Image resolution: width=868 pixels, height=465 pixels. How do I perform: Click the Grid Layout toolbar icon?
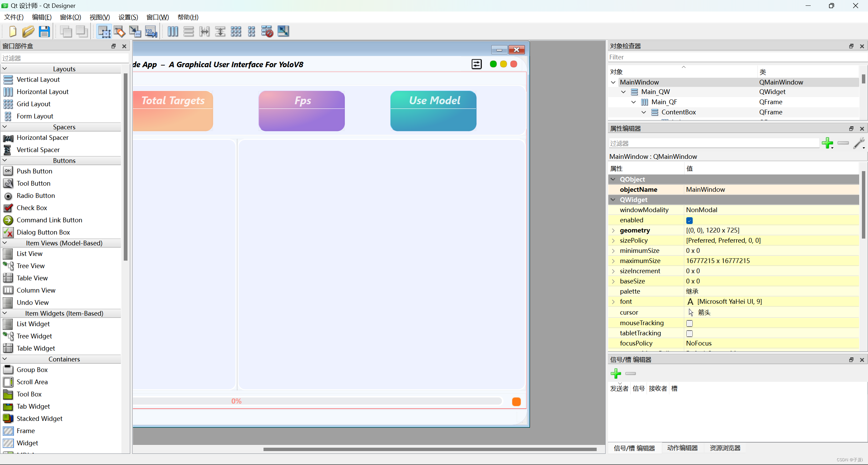[x=236, y=31]
